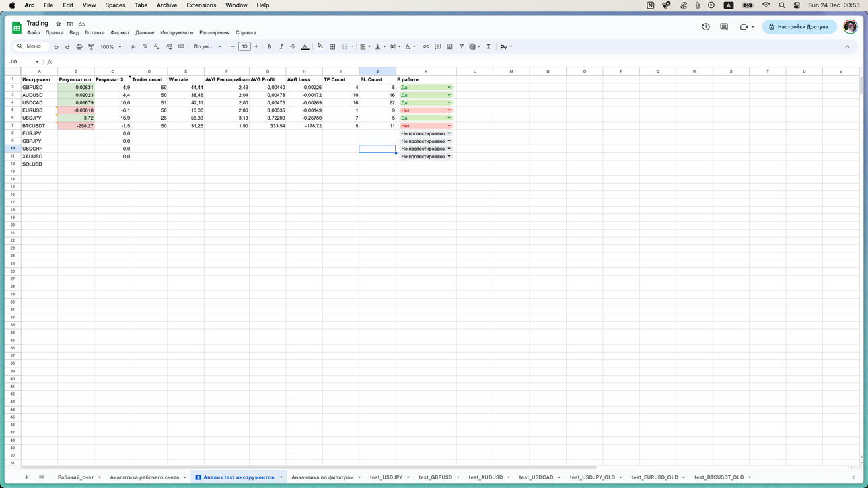
Task: Format selected cells as percent
Action: (x=145, y=47)
